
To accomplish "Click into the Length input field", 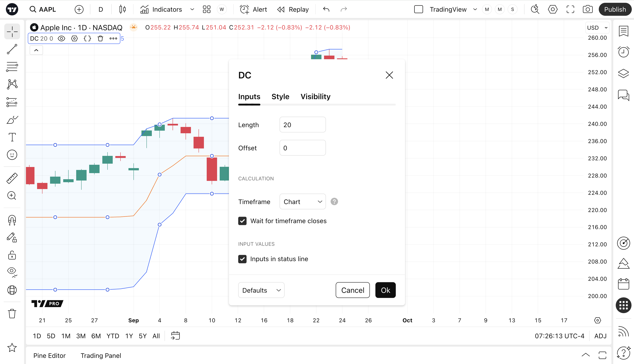I will pyautogui.click(x=303, y=125).
